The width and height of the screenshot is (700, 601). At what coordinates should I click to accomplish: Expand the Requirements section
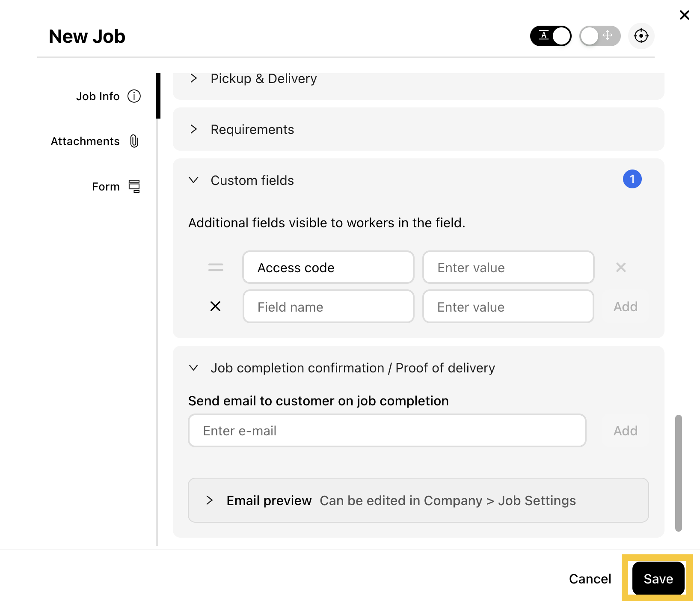click(x=418, y=129)
